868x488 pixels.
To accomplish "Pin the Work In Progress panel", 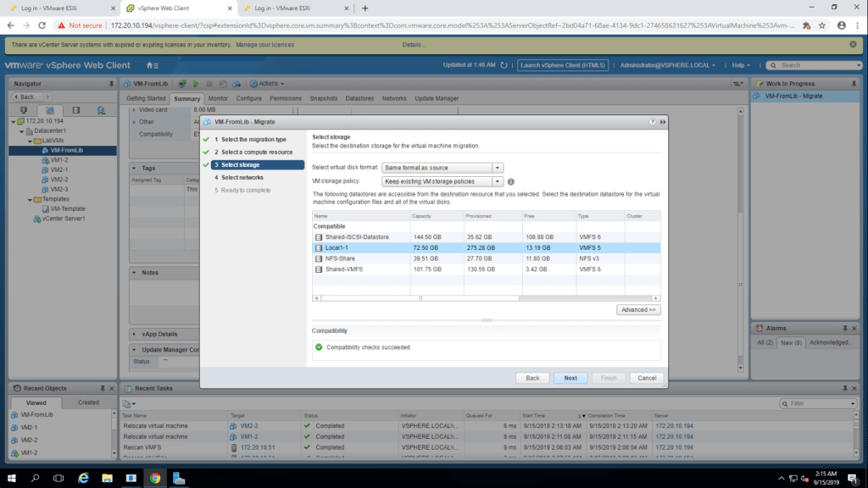I will click(x=856, y=83).
